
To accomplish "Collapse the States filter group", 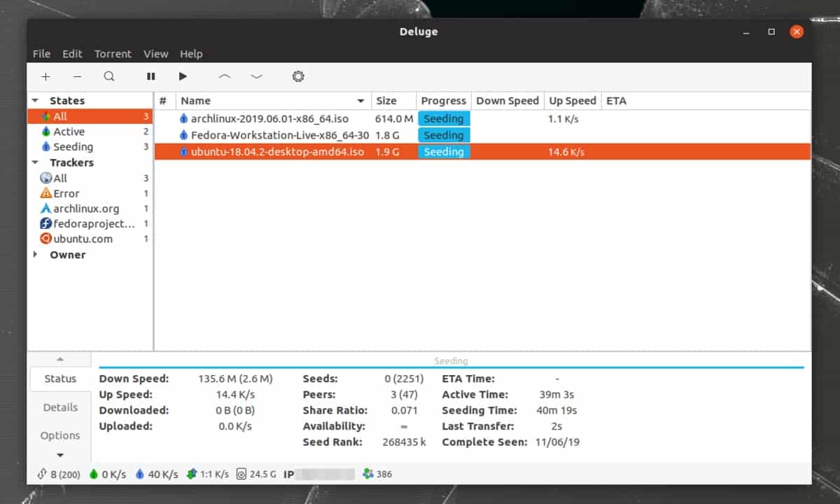I will point(36,101).
